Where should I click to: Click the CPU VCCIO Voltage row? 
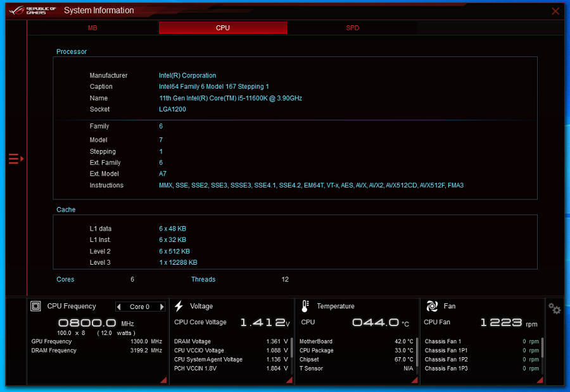click(x=231, y=351)
